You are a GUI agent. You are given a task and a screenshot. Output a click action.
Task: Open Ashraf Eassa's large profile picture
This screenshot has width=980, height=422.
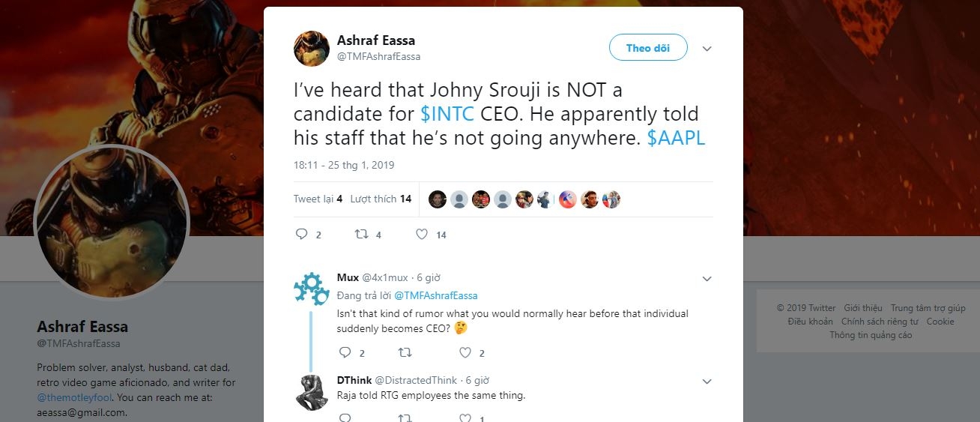coord(112,221)
